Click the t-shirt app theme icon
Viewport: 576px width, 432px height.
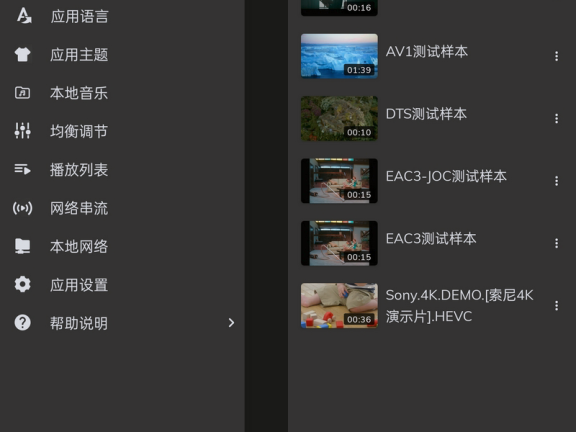tap(22, 54)
